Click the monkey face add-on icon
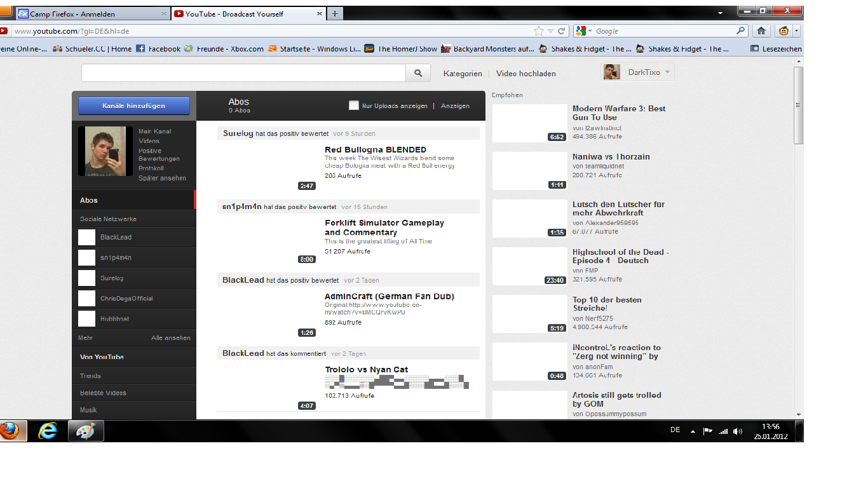868x488 pixels. point(783,30)
